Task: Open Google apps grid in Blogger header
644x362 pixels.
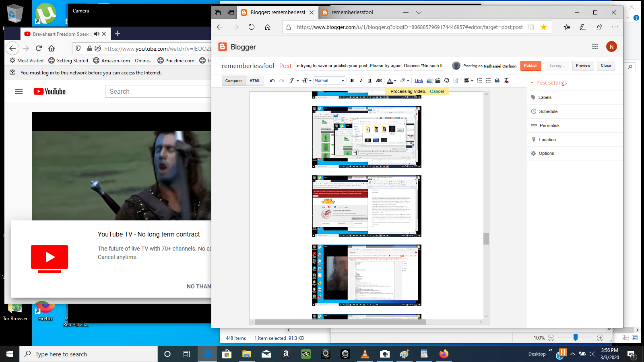Action: pos(595,47)
